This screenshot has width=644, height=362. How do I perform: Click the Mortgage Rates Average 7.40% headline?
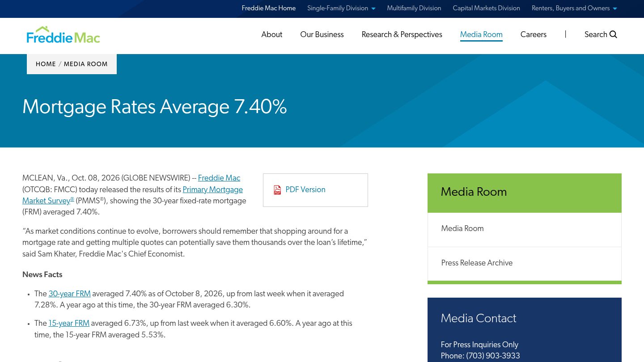coord(155,107)
